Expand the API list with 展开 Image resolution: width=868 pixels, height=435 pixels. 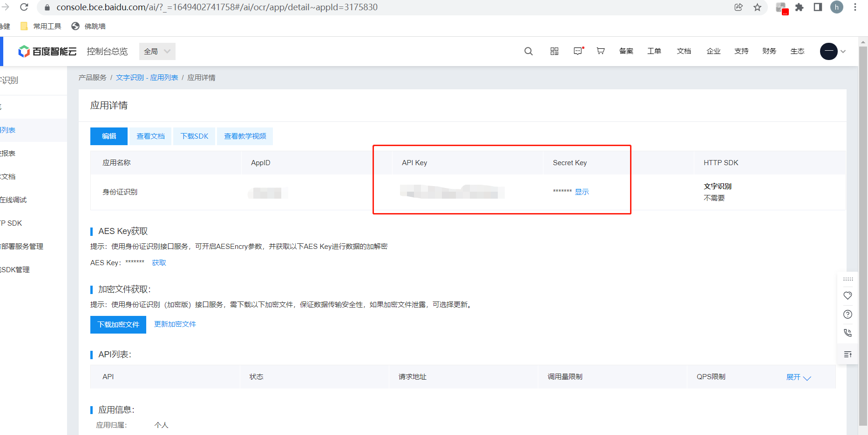point(798,377)
